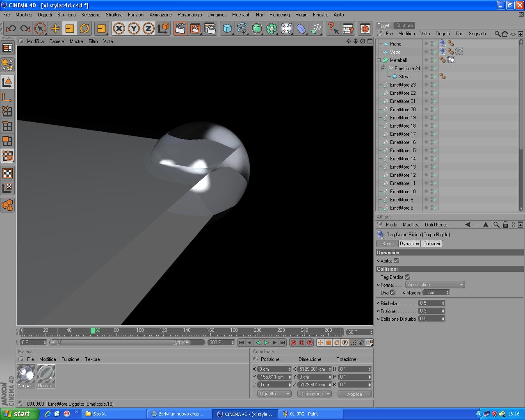Play the animation forward

[x=266, y=342]
